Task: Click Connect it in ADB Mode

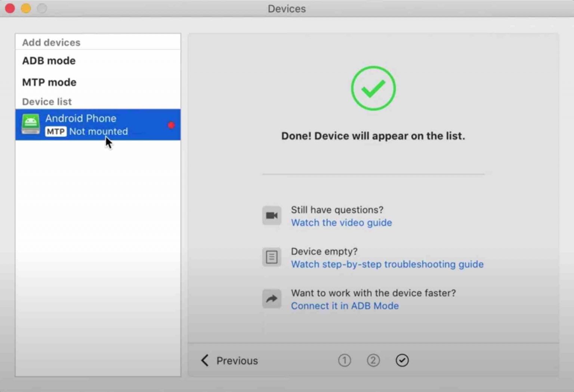Action: coord(345,306)
